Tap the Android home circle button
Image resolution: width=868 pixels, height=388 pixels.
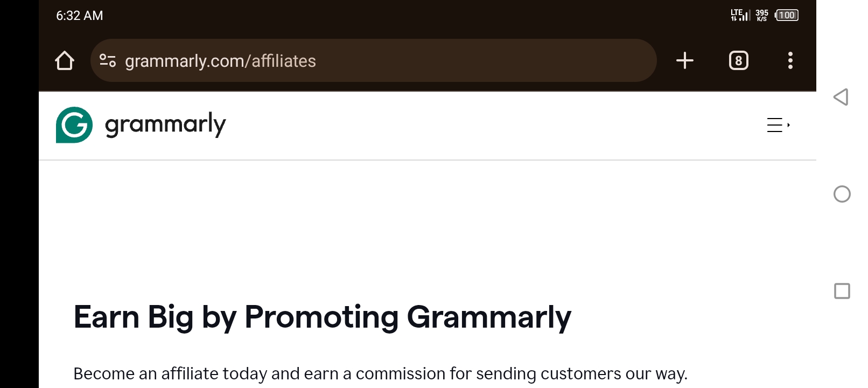click(x=842, y=194)
